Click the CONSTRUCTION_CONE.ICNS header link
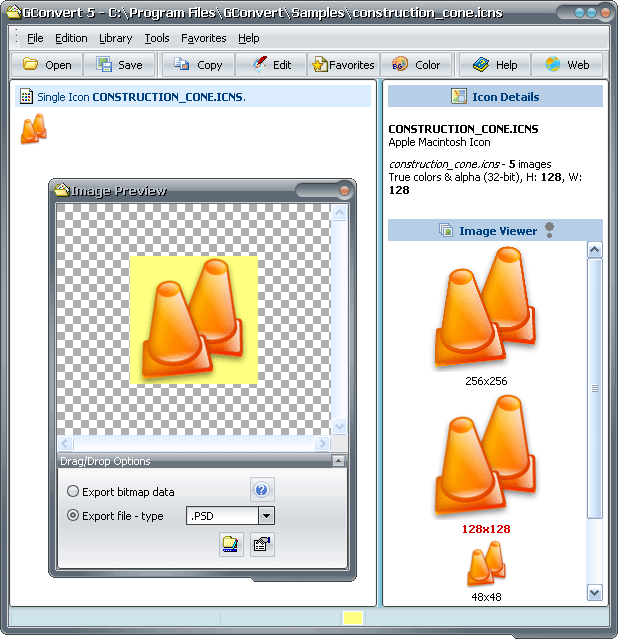 coord(168,97)
